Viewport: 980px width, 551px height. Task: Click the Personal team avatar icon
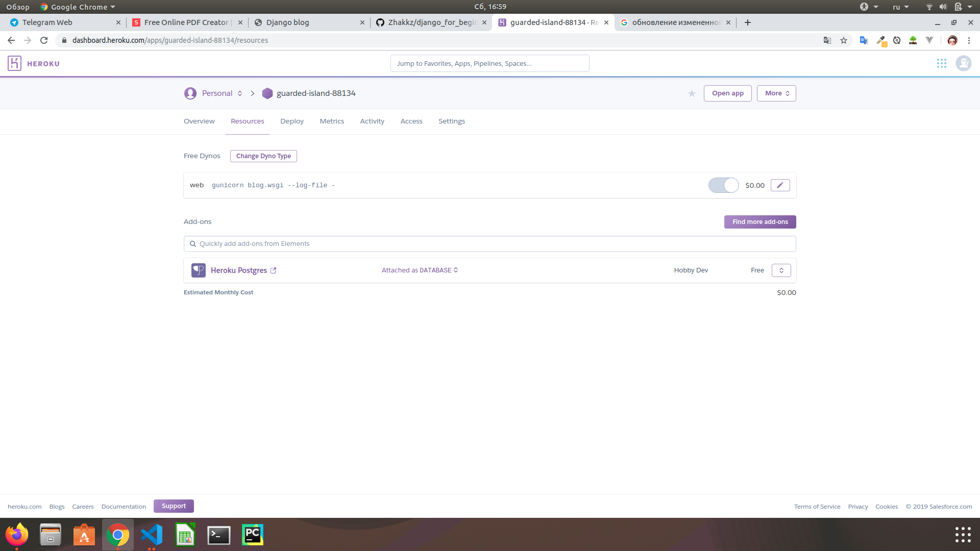190,93
